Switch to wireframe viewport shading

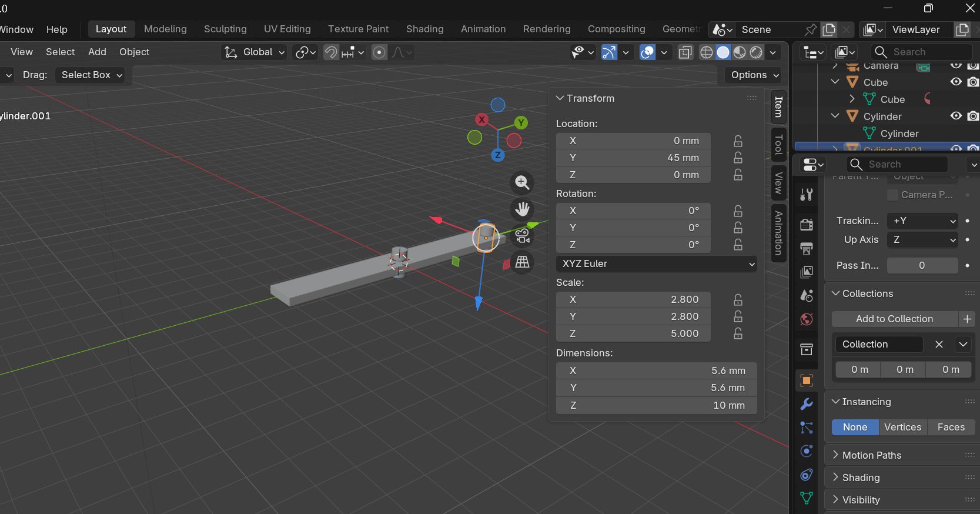tap(707, 52)
